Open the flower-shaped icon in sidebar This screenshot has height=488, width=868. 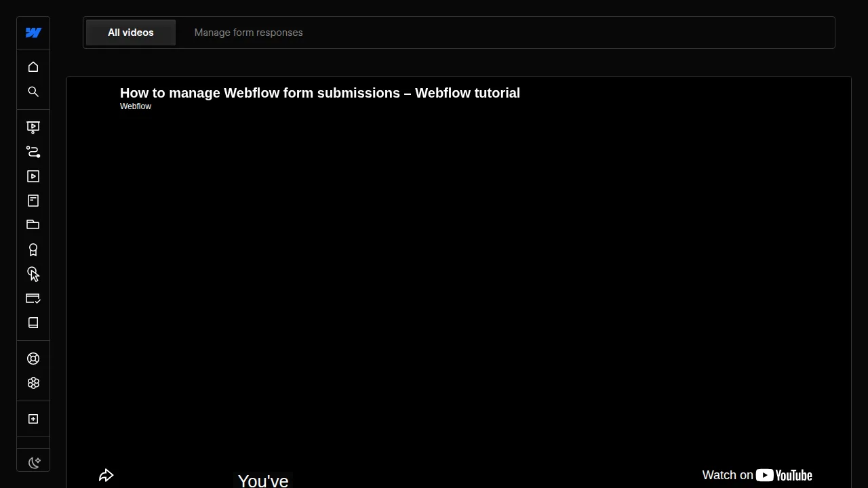[33, 383]
